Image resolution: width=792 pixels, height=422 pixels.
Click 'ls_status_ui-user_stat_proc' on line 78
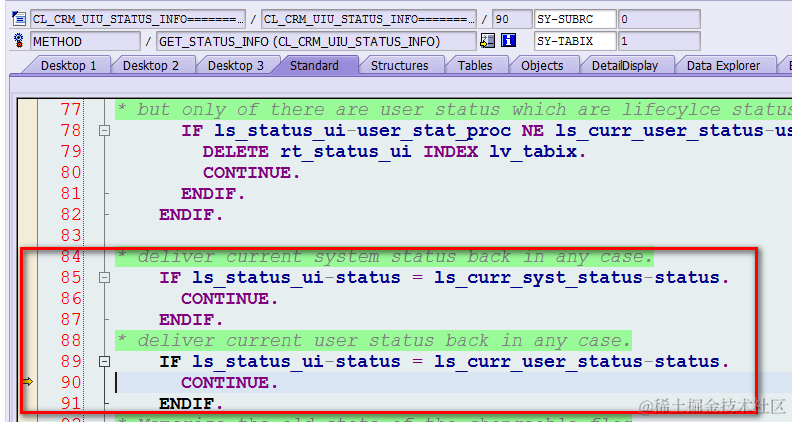pyautogui.click(x=362, y=131)
